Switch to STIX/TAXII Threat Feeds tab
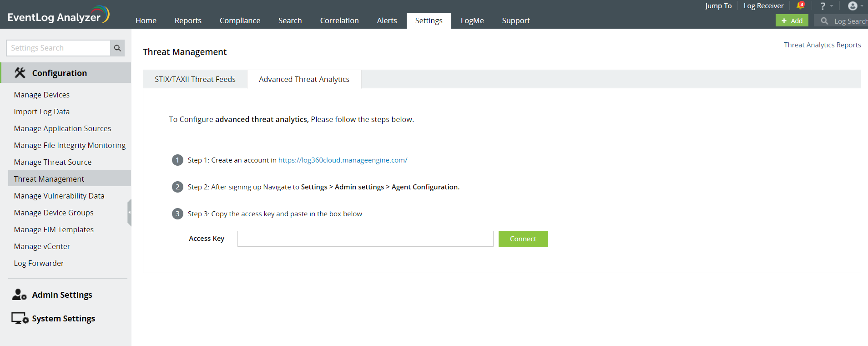Image resolution: width=868 pixels, height=346 pixels. coord(195,79)
